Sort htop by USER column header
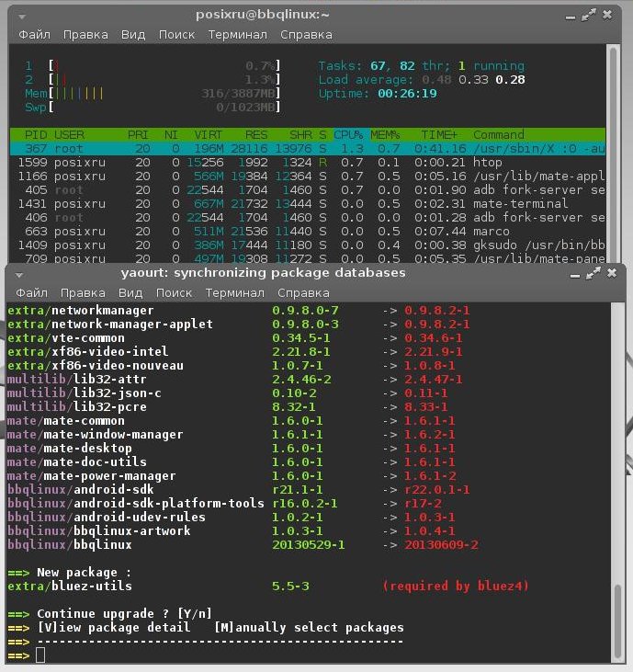Screen dimensions: 633x672 click(69, 135)
